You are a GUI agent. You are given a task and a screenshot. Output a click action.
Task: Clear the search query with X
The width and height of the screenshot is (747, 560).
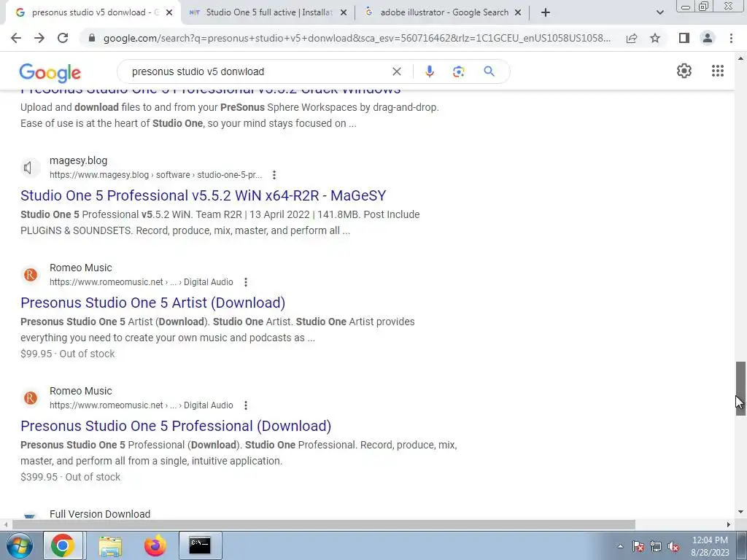pyautogui.click(x=396, y=71)
